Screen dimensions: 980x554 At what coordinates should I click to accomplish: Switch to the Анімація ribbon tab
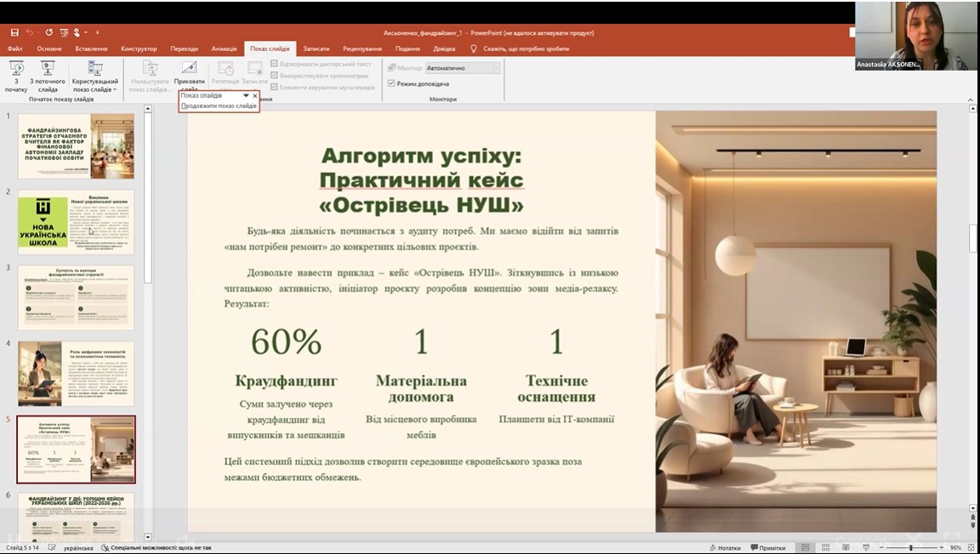(x=224, y=49)
